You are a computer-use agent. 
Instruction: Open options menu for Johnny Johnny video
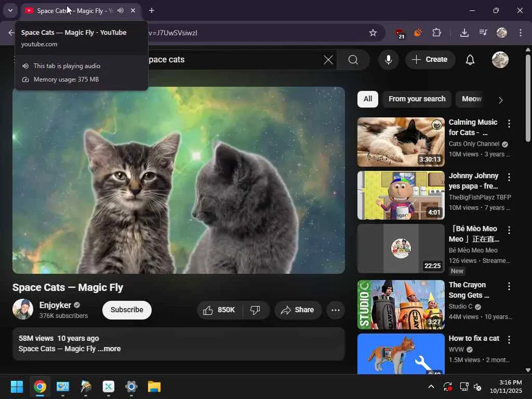tap(509, 177)
